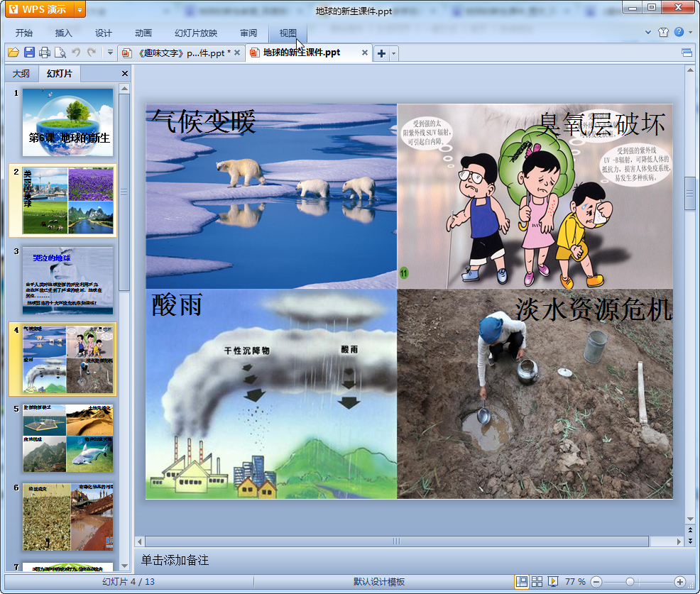Click window layout icon right of tabs
700x594 pixels.
click(687, 53)
